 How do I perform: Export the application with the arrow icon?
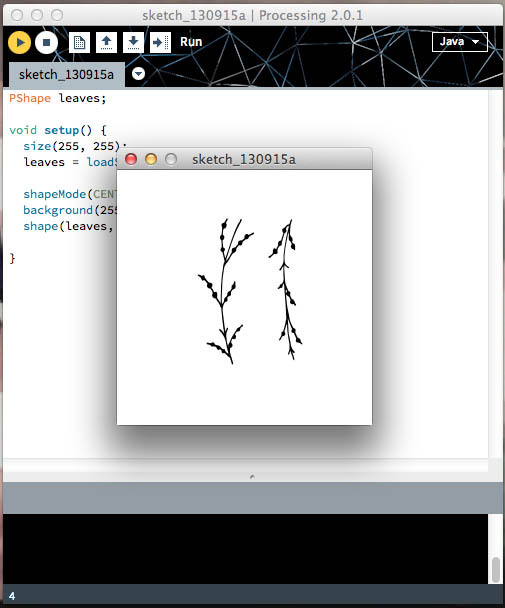pos(160,42)
